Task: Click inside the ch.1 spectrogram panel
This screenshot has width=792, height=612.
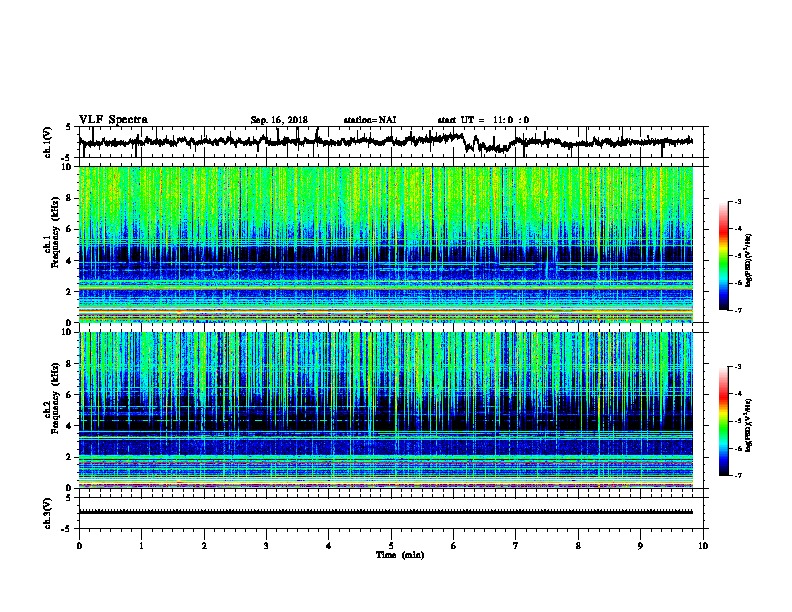Action: point(386,244)
